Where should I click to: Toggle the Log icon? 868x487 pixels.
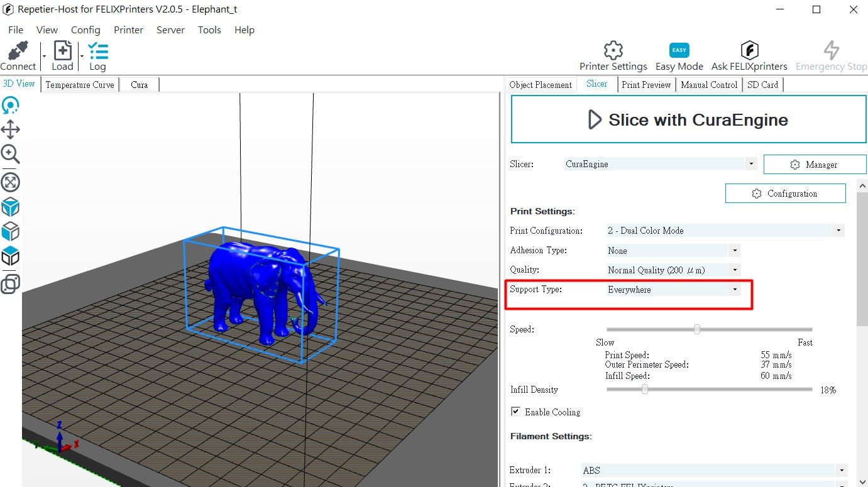pos(97,51)
